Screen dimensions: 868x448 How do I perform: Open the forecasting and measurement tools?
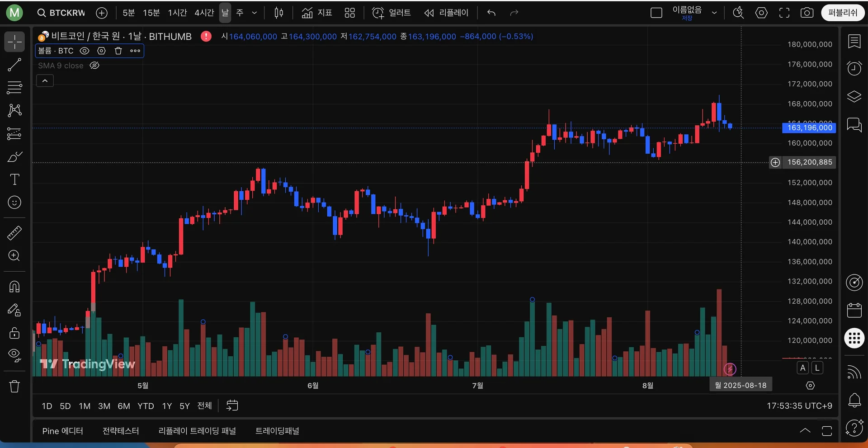pos(14,134)
